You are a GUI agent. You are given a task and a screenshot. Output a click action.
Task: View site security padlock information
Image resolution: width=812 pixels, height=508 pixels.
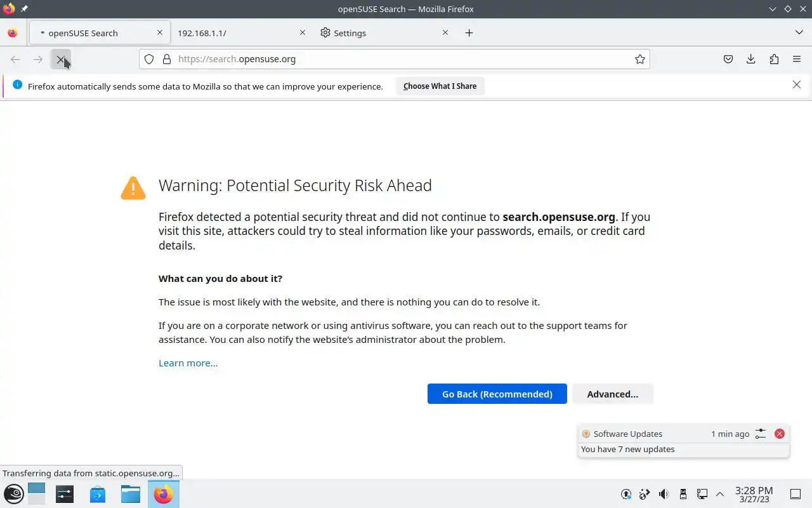pos(167,59)
